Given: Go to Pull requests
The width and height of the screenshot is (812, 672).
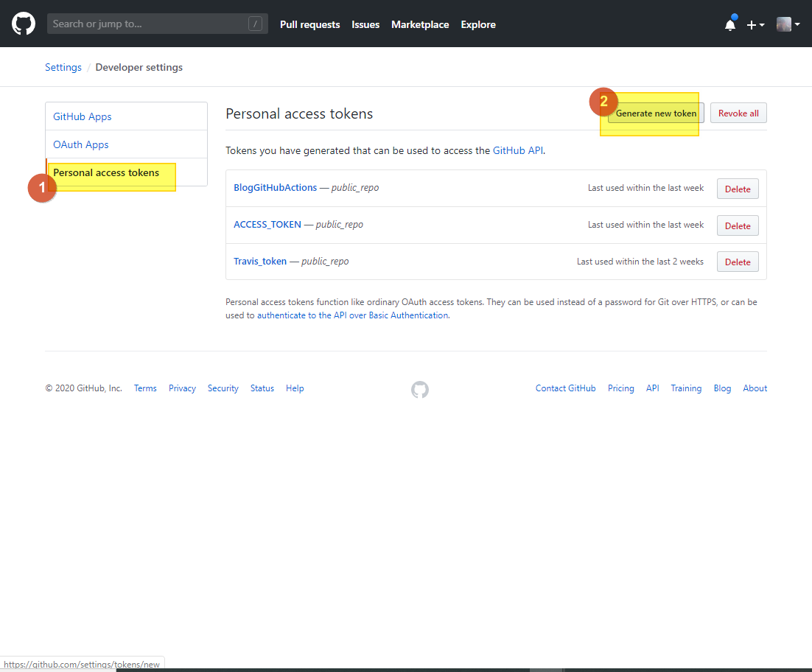Looking at the screenshot, I should (x=309, y=24).
